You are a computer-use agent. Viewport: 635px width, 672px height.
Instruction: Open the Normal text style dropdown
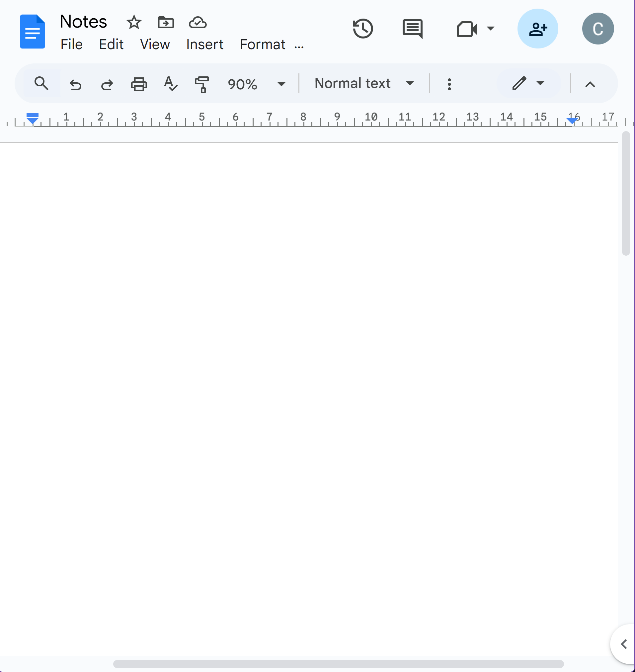pyautogui.click(x=364, y=83)
